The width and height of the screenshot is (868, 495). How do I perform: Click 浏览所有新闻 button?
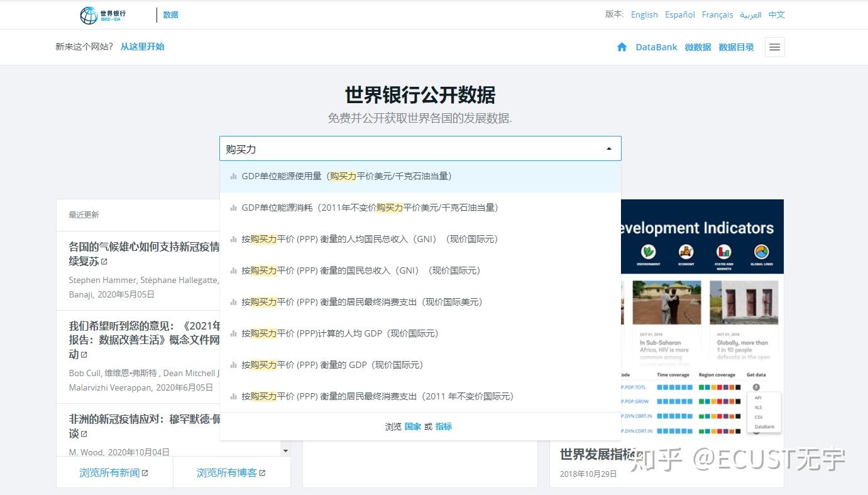[x=114, y=472]
